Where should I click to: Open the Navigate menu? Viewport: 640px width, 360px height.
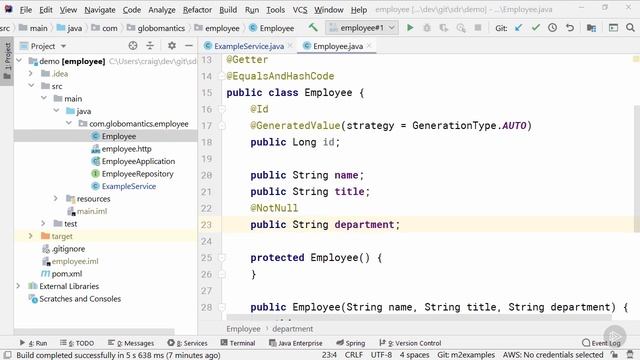tap(100, 9)
